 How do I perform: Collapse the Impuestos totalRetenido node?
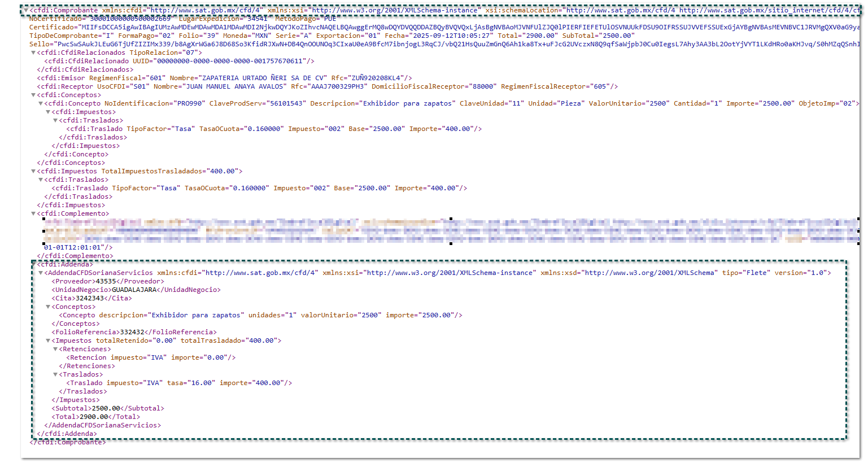48,340
